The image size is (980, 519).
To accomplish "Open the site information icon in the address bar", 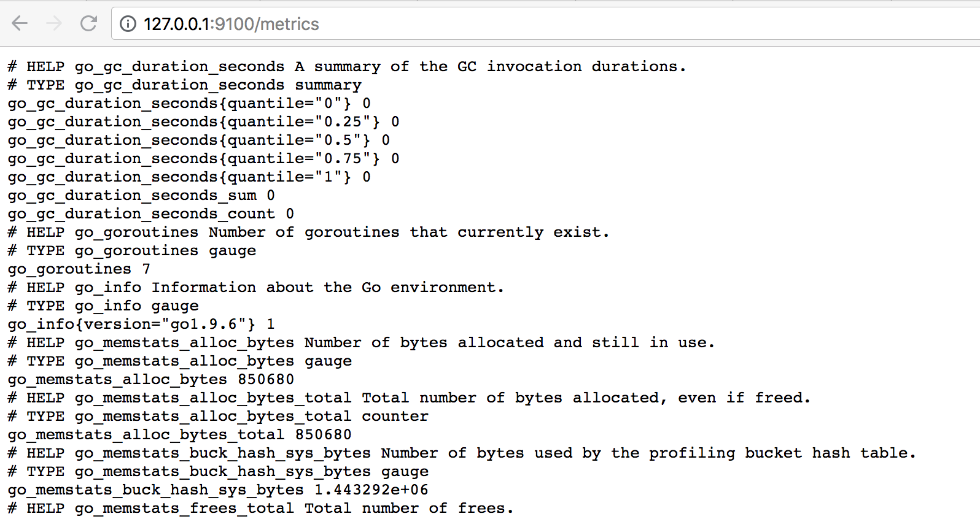I will (x=128, y=24).
